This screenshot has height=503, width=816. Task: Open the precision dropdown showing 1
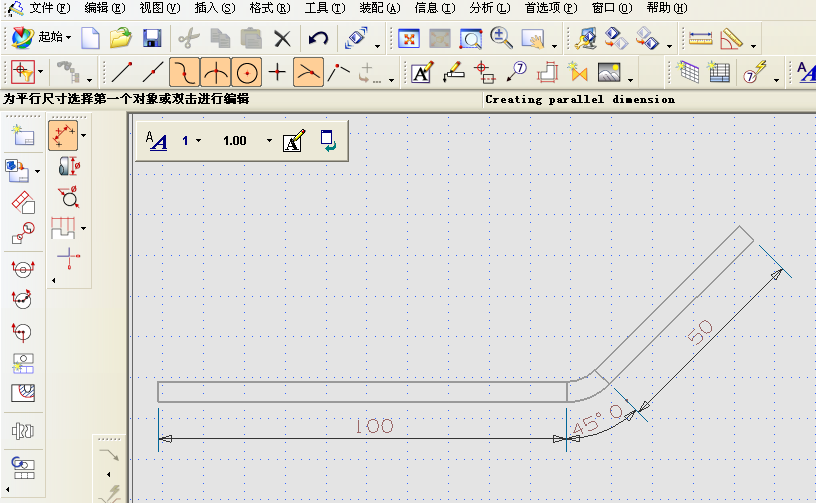point(191,141)
